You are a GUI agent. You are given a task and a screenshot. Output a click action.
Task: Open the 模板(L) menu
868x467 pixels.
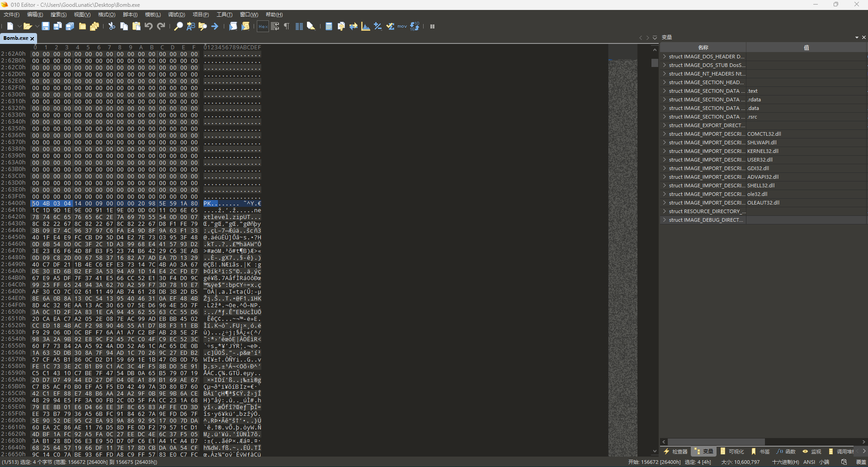click(x=153, y=14)
